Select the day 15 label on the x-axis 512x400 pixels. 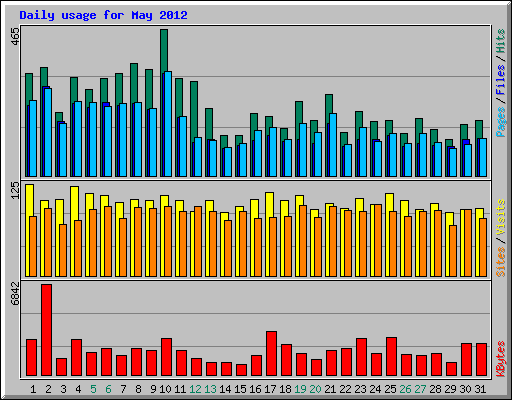coord(240,389)
